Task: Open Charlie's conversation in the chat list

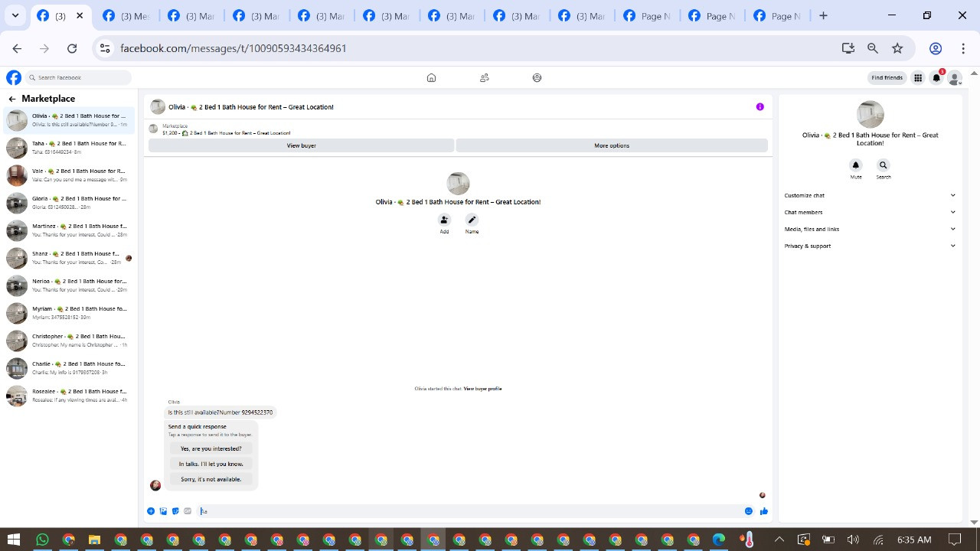Action: click(x=69, y=368)
